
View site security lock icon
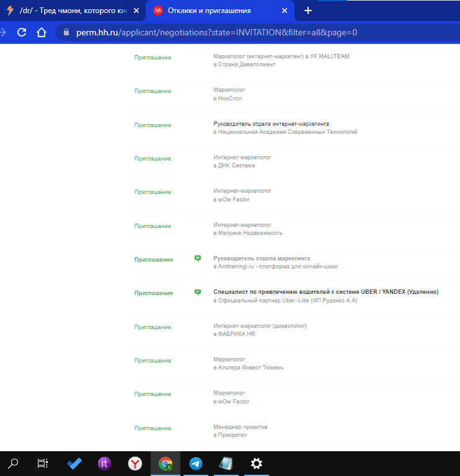66,32
